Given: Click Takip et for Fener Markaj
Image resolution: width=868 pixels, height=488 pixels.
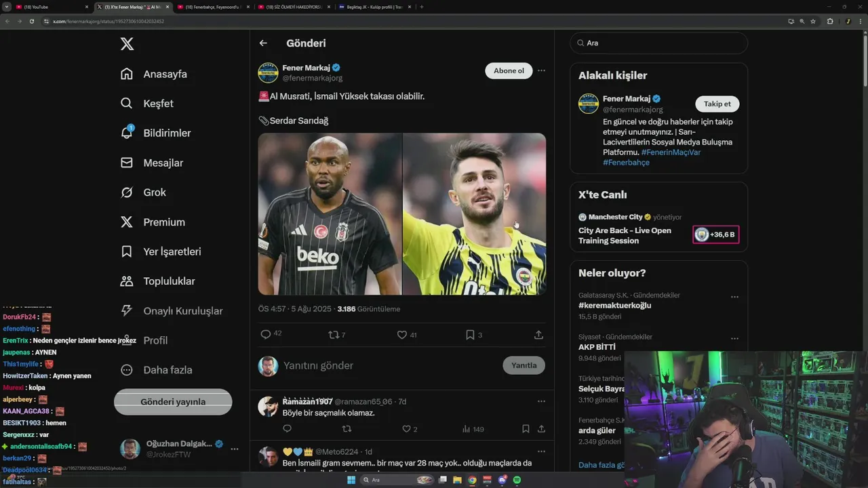Looking at the screenshot, I should point(717,104).
